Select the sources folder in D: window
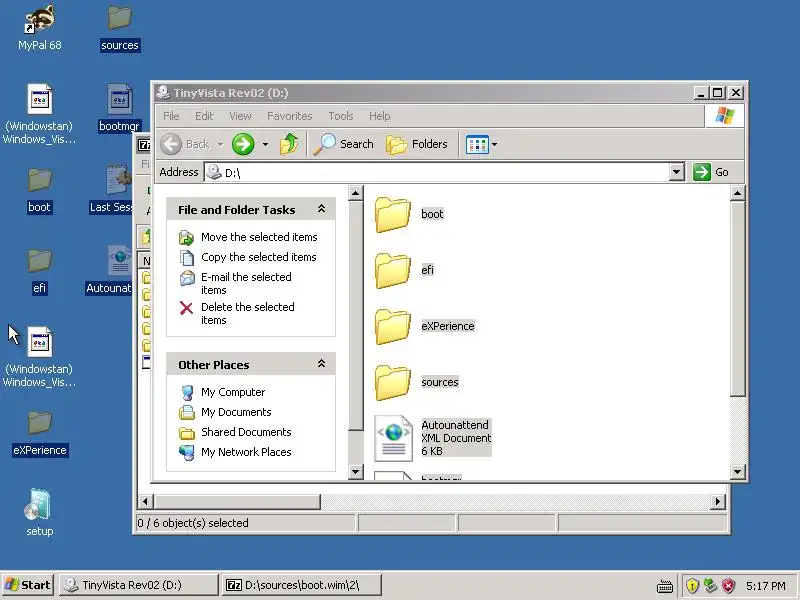Image resolution: width=800 pixels, height=600 pixels. 417,383
